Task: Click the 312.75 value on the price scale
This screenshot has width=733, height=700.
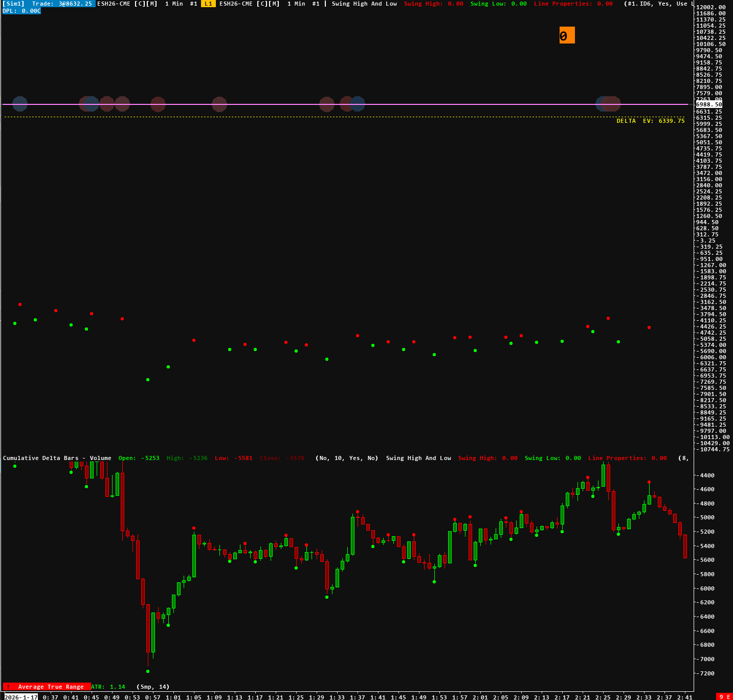Action: tap(707, 234)
